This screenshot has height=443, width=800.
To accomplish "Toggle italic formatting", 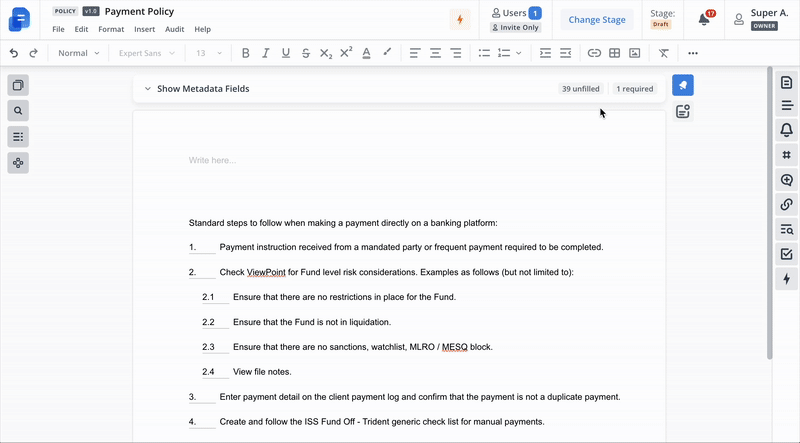I will click(265, 53).
